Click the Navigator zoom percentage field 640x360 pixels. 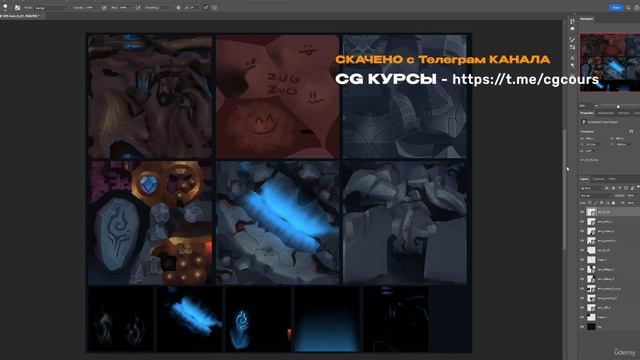tap(584, 106)
